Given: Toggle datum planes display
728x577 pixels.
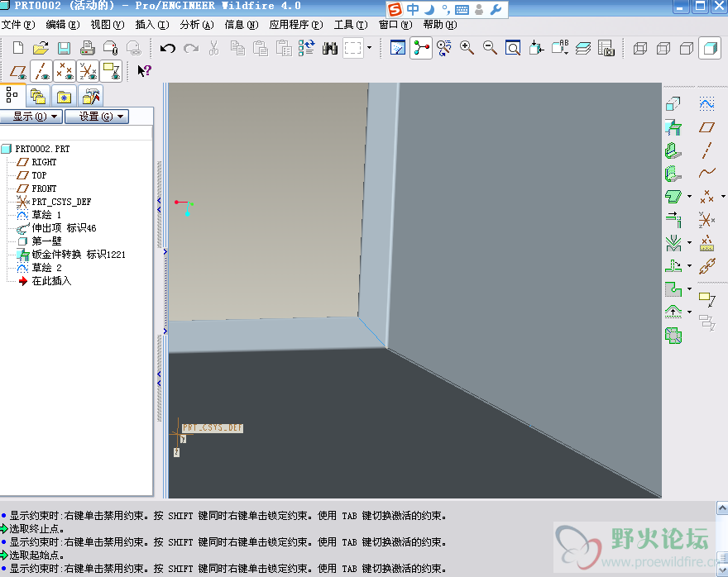Looking at the screenshot, I should click(18, 71).
